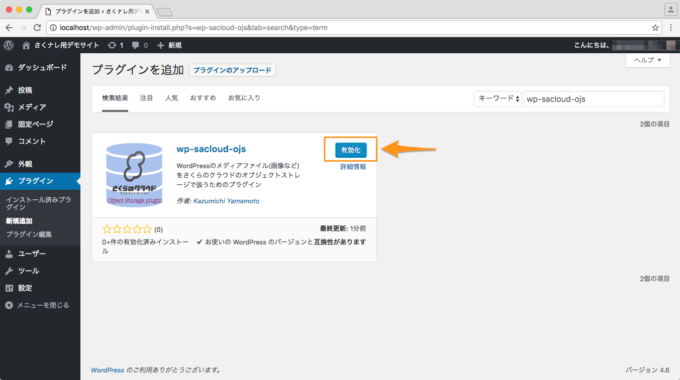Select プラグイン menu in the sidebar
Image resolution: width=680 pixels, height=380 pixels.
point(40,181)
